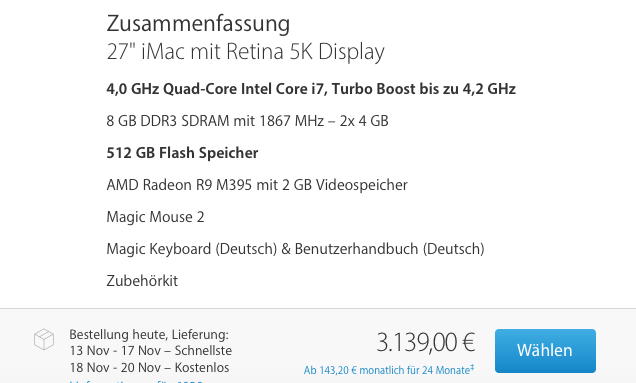Click the divider line above the delivery bar

[318, 308]
